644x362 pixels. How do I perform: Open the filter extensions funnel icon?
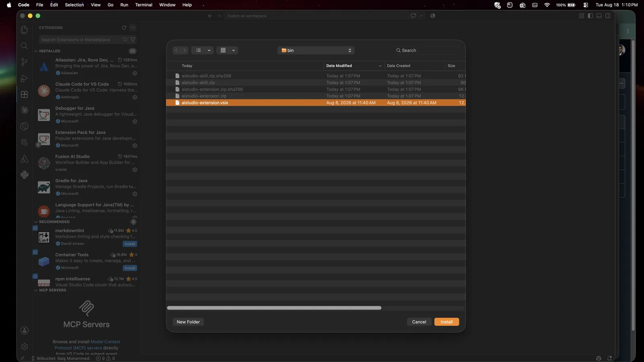pyautogui.click(x=133, y=39)
